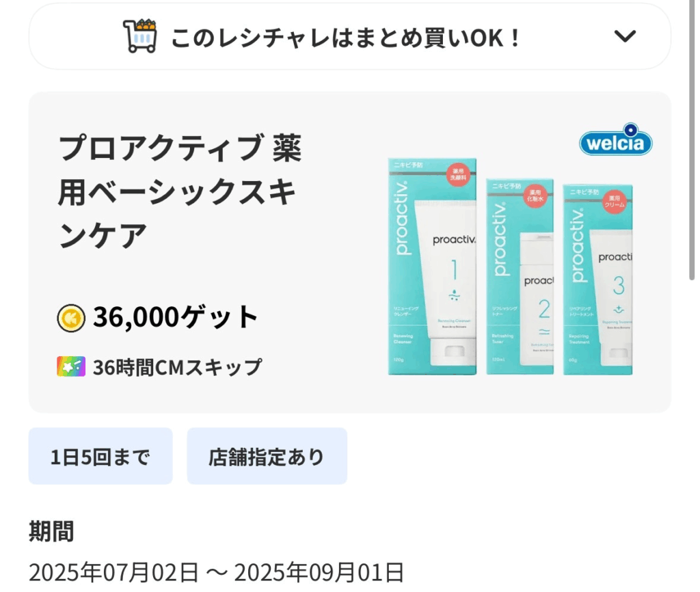The width and height of the screenshot is (700, 592).
Task: Click the 36時間CMスキップ label
Action: pyautogui.click(x=177, y=367)
